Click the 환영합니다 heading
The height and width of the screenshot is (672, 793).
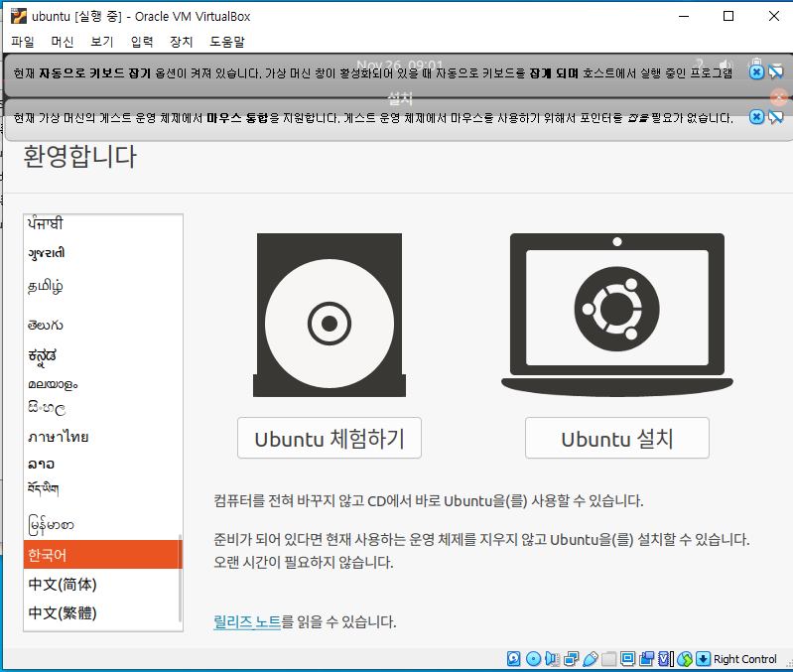point(80,156)
